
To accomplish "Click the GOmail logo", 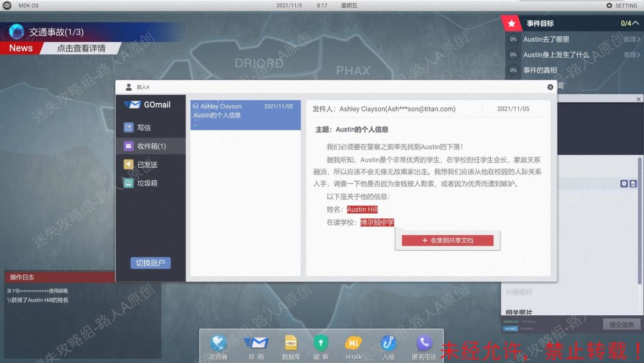I will (147, 104).
